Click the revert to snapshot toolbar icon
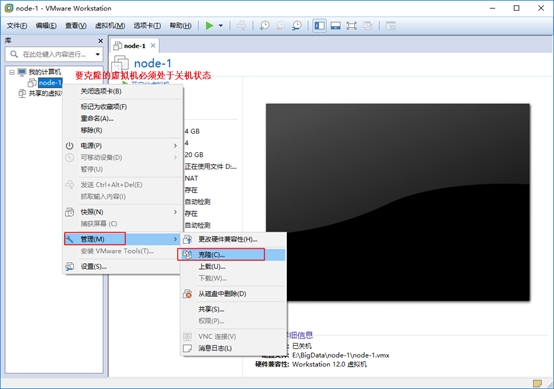Image resolution: width=554 pixels, height=389 pixels. point(281,25)
